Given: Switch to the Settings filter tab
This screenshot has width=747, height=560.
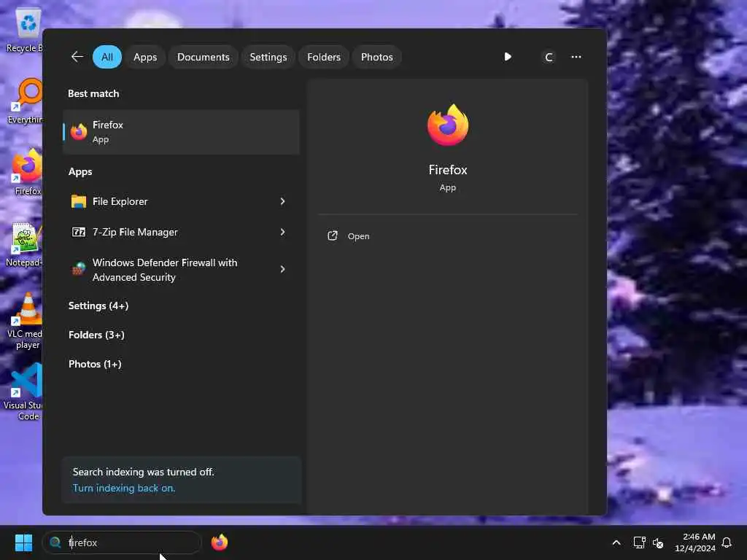Looking at the screenshot, I should point(268,57).
